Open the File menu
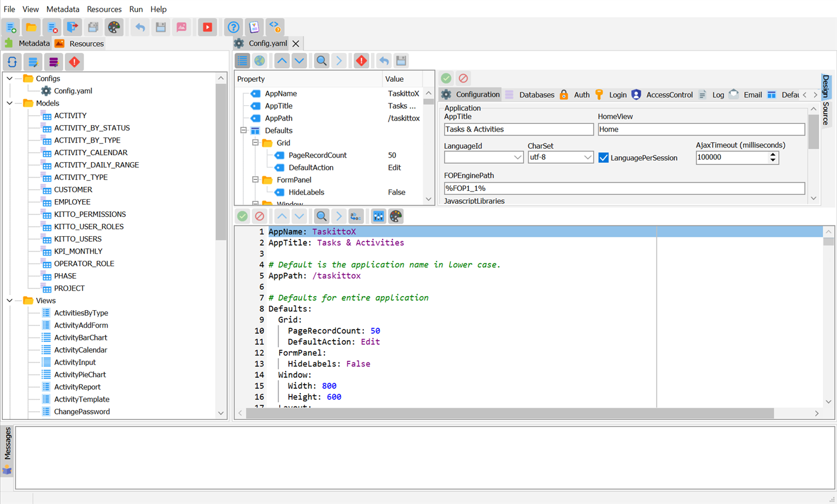Screen dimensions: 837x504 click(9, 9)
